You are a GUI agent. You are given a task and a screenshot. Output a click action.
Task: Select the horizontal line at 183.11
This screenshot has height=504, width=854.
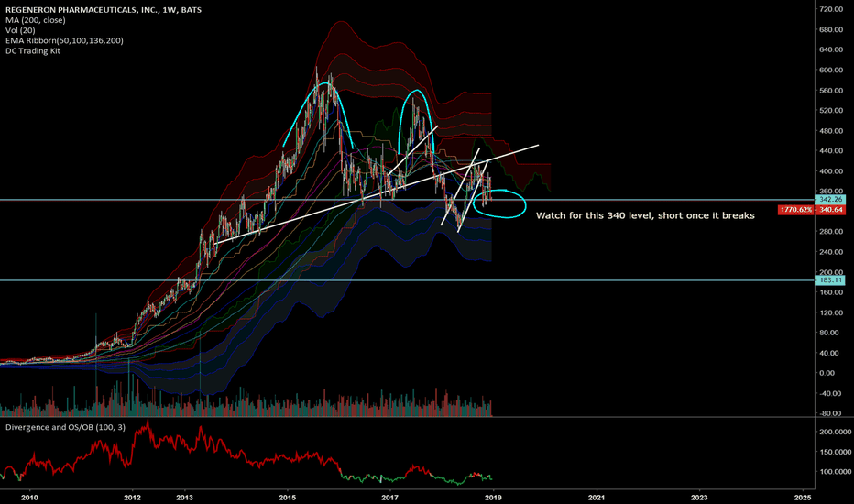click(x=408, y=280)
